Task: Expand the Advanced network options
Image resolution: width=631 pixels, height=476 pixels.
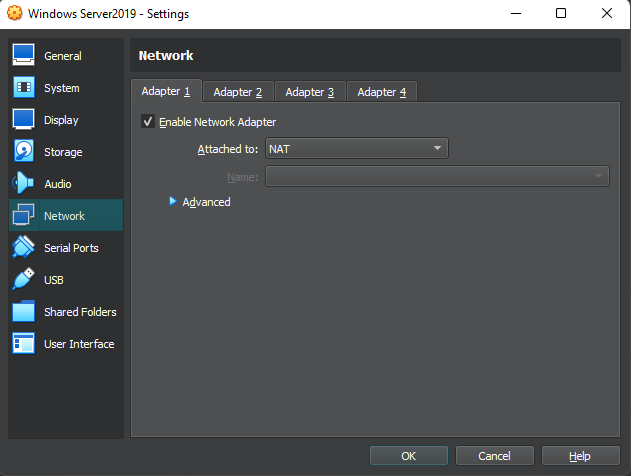Action: pos(173,201)
